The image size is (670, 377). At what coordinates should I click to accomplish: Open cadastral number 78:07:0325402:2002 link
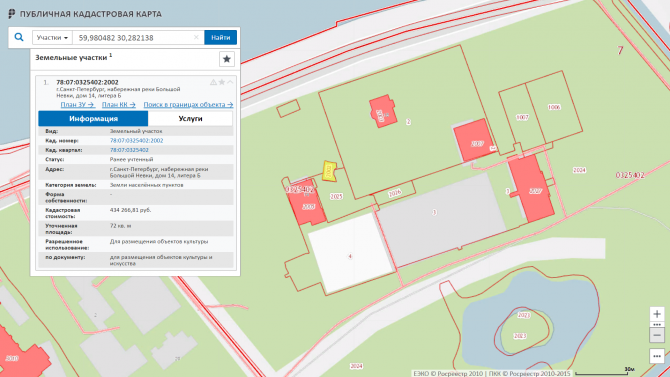pos(136,141)
